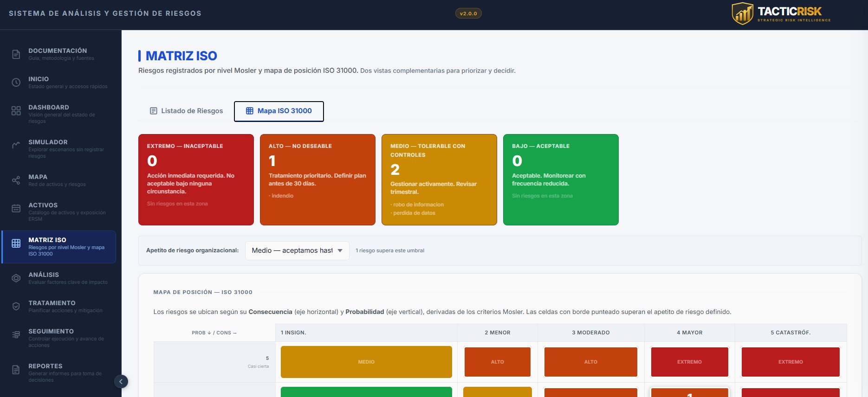Open the ANÁLISIS sidebar entry
The height and width of the screenshot is (397, 868).
tap(58, 278)
